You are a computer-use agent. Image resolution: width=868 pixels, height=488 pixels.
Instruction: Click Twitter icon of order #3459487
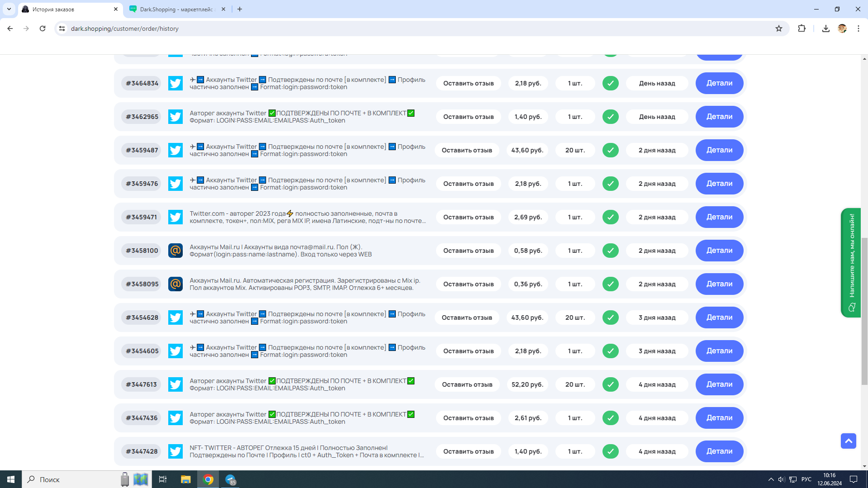(x=175, y=150)
